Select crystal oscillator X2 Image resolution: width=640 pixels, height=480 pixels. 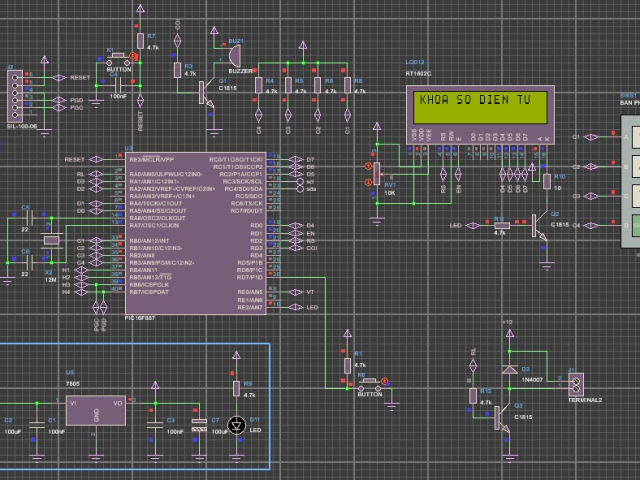point(52,241)
